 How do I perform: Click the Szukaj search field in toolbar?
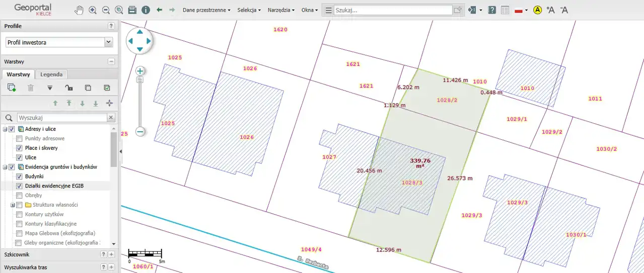pyautogui.click(x=393, y=10)
